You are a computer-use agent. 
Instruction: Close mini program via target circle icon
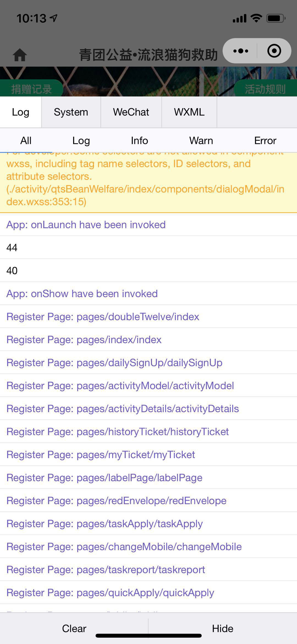pyautogui.click(x=274, y=51)
